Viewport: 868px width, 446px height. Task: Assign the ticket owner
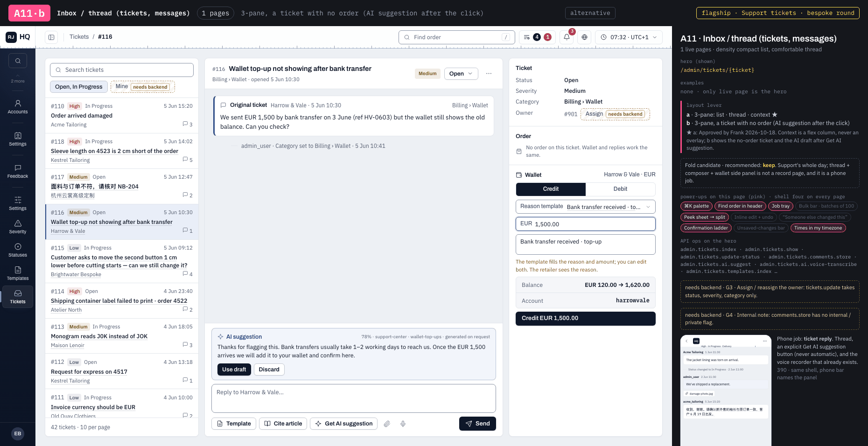(615, 114)
